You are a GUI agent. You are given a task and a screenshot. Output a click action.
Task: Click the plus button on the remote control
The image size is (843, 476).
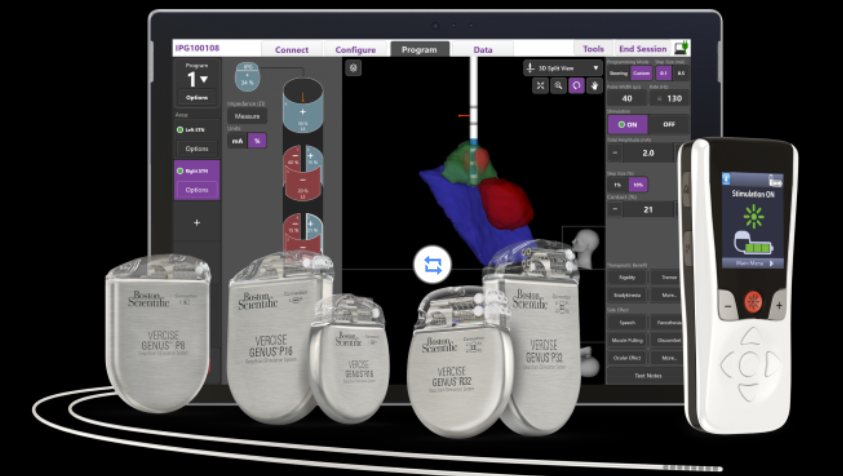(778, 306)
